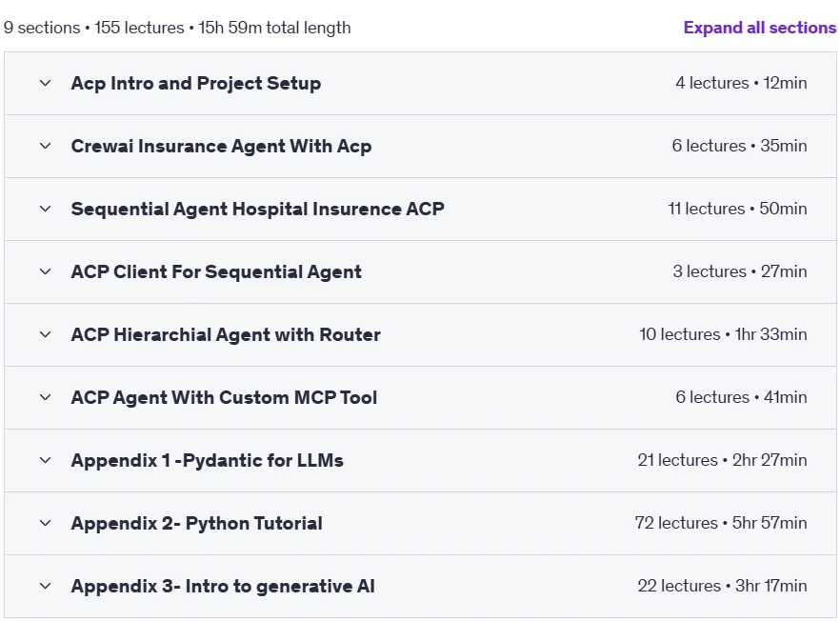The width and height of the screenshot is (840, 621).
Task: Click the 21 lectures 2hr 27min label
Action: point(722,460)
